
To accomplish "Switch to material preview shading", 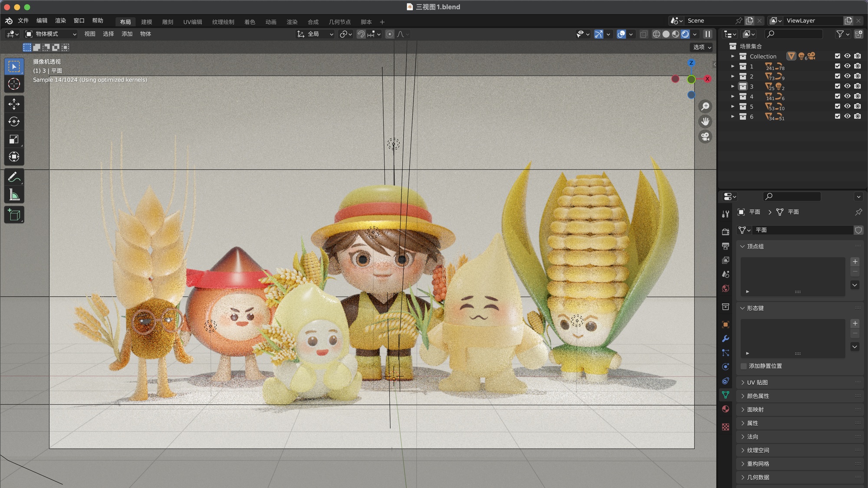I will point(676,34).
